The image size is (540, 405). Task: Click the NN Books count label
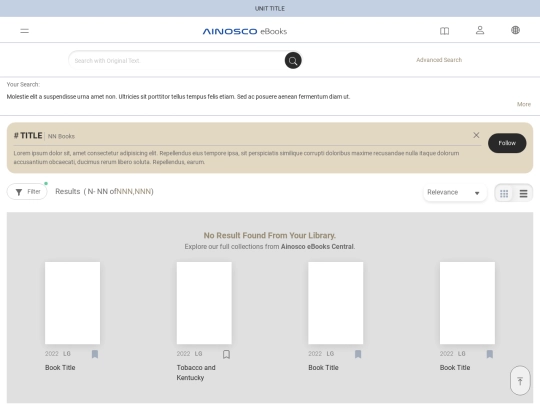tap(61, 136)
